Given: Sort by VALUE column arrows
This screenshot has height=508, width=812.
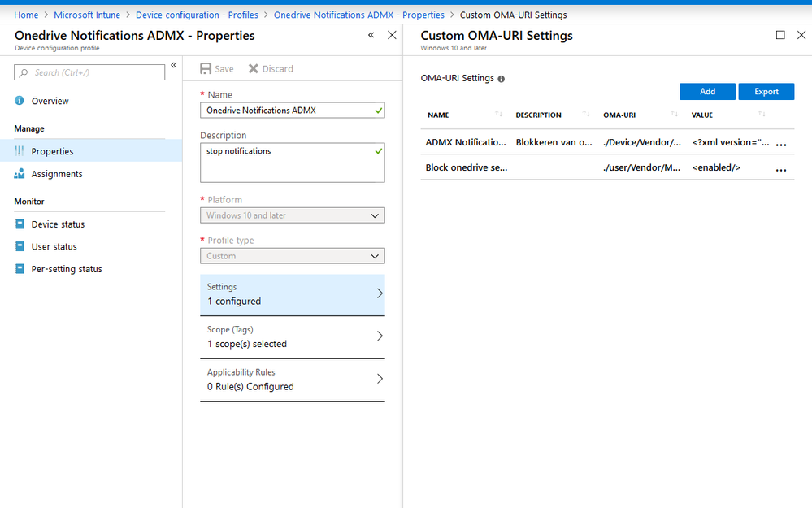Looking at the screenshot, I should tap(762, 114).
